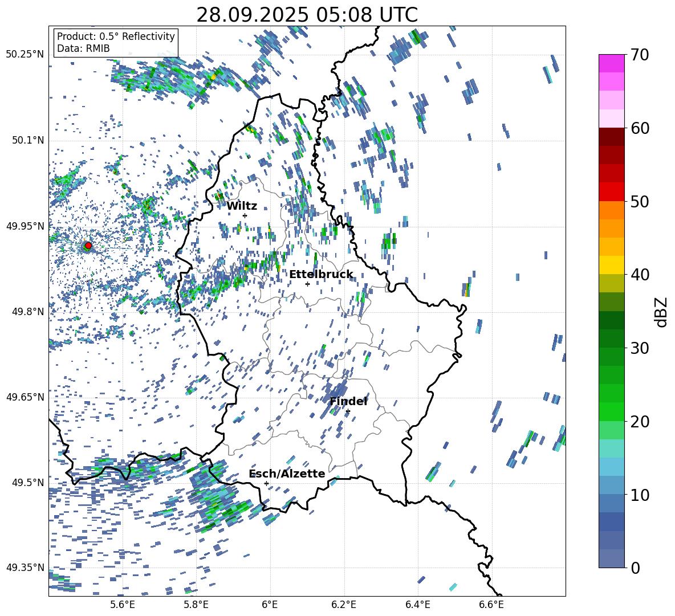The width and height of the screenshot is (675, 616).
Task: Click the 50.25°N latitude label
Action: [x=25, y=55]
